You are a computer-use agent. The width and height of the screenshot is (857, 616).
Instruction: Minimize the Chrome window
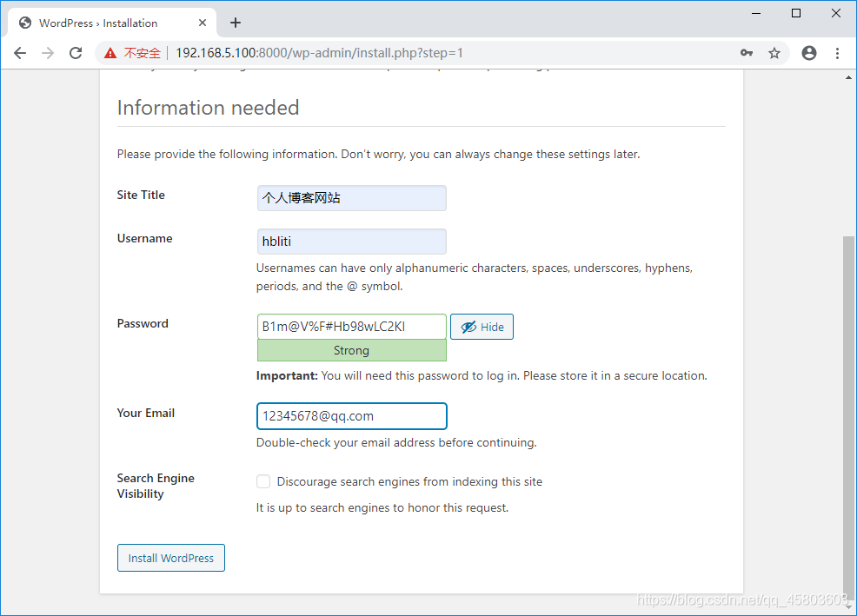[x=756, y=13]
